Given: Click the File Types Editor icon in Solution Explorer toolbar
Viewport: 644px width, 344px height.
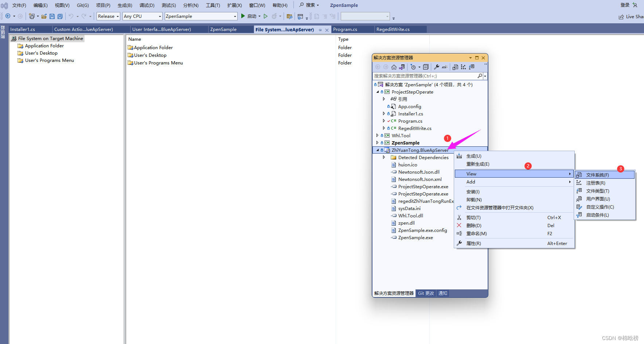Looking at the screenshot, I should (x=472, y=67).
